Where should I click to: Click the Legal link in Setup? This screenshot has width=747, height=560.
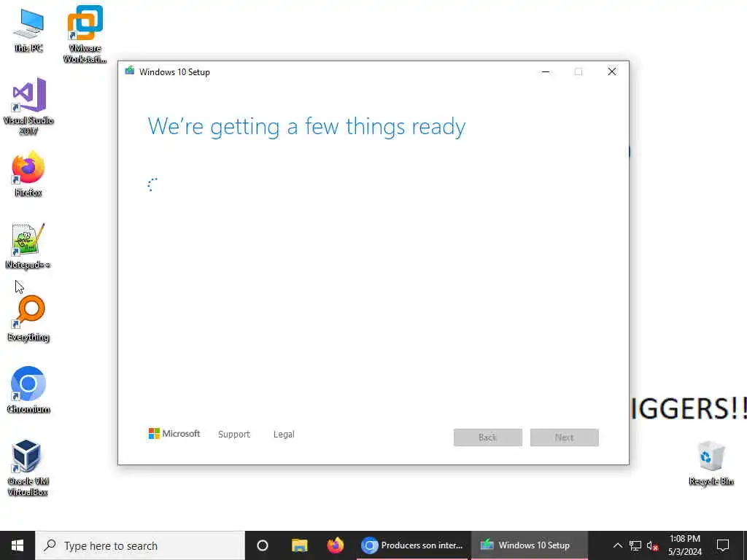[284, 435]
